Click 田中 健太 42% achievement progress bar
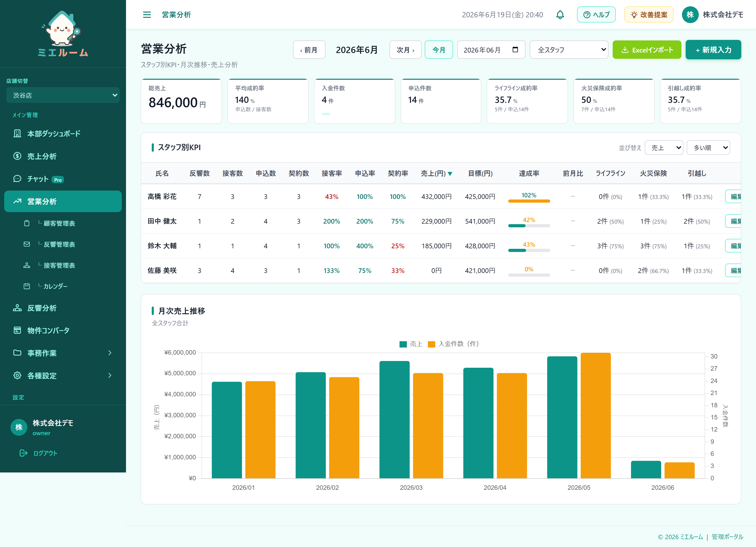 [529, 226]
